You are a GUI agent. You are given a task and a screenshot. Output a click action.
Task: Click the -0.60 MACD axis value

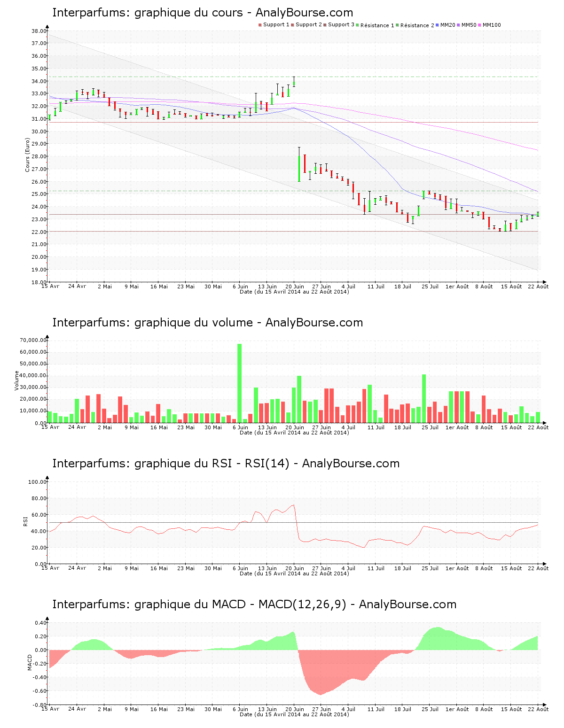pos(40,691)
